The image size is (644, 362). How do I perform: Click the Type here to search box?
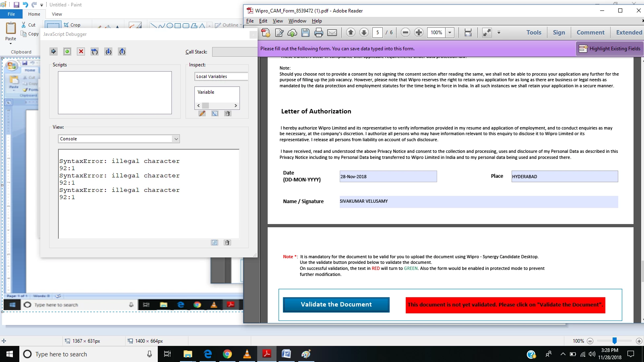88,354
